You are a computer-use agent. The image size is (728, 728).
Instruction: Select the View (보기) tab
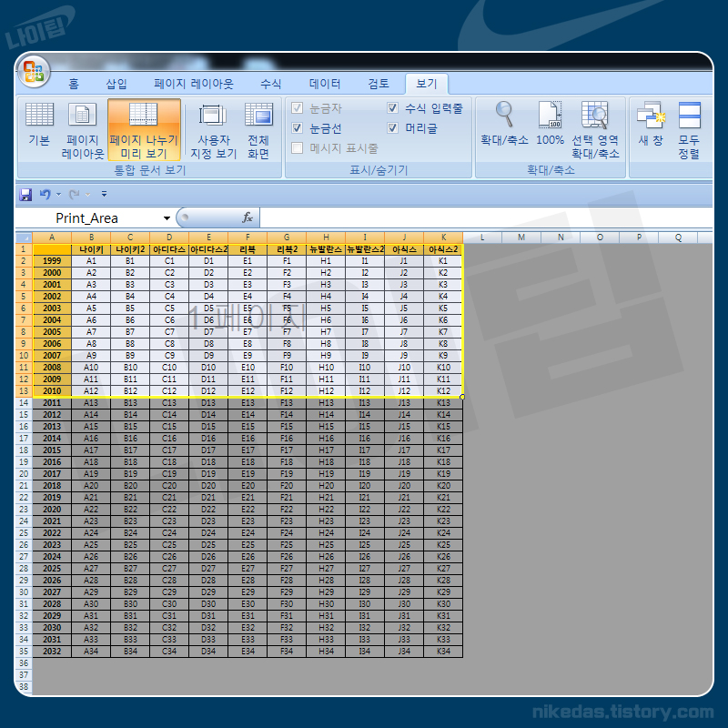point(427,84)
